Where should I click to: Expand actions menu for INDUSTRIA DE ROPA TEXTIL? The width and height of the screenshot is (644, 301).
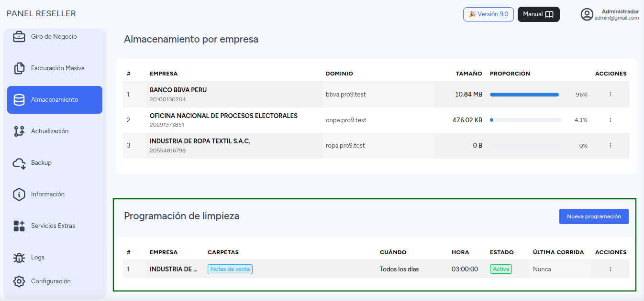click(611, 146)
